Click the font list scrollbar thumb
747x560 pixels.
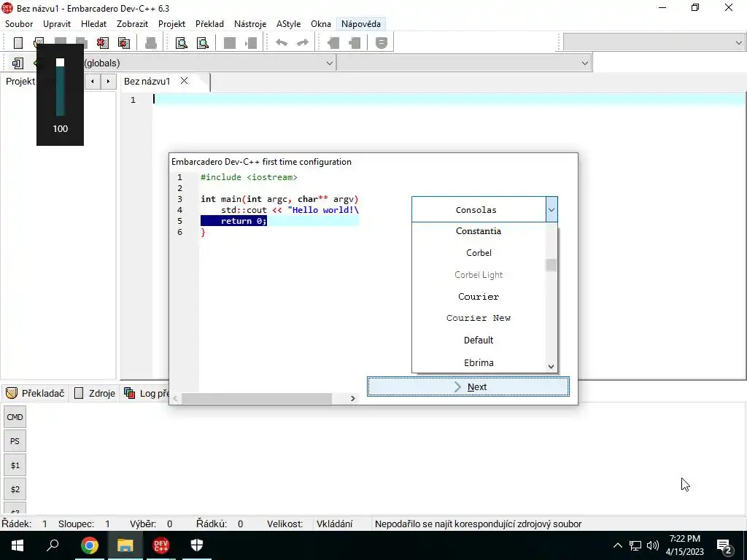pyautogui.click(x=551, y=265)
